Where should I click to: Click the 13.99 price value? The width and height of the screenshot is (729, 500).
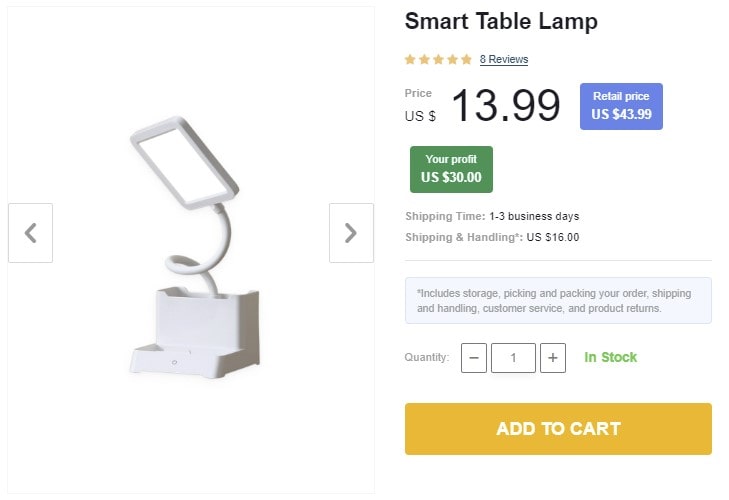pyautogui.click(x=505, y=105)
